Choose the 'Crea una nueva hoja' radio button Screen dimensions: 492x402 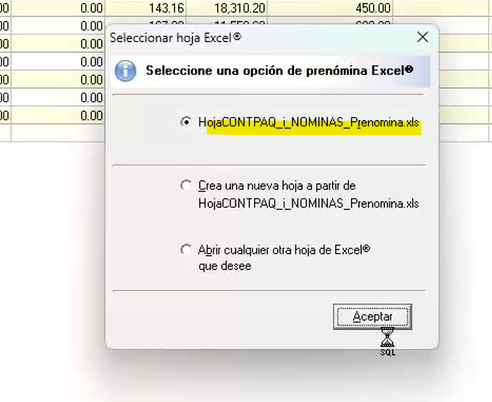tap(186, 185)
